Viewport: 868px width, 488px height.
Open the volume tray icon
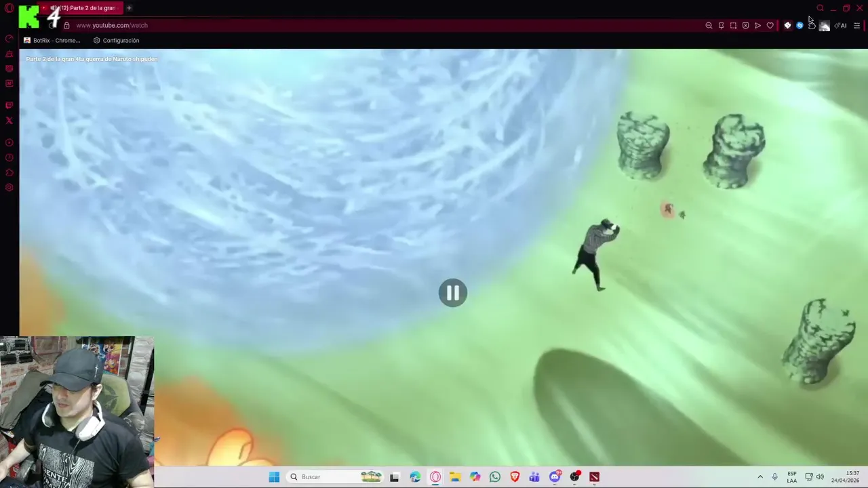[x=820, y=477]
